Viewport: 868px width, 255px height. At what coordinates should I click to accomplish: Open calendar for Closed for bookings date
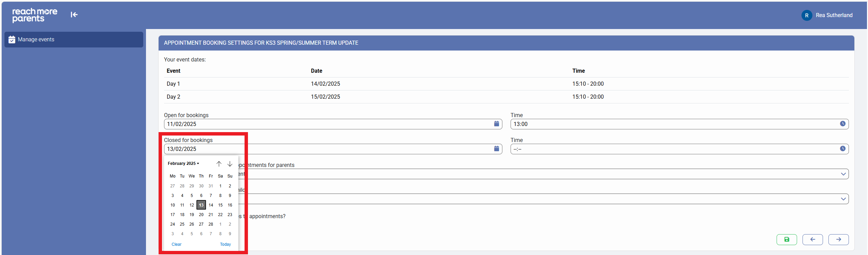[x=496, y=149]
